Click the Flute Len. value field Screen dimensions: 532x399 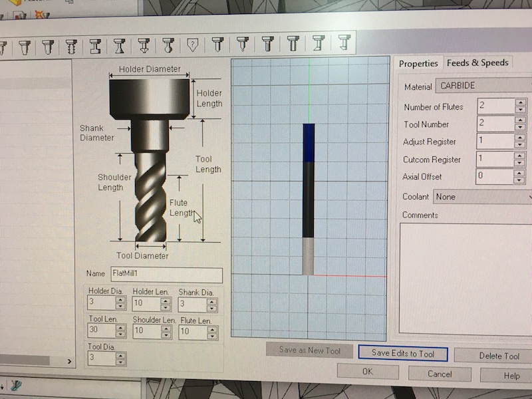[193, 332]
